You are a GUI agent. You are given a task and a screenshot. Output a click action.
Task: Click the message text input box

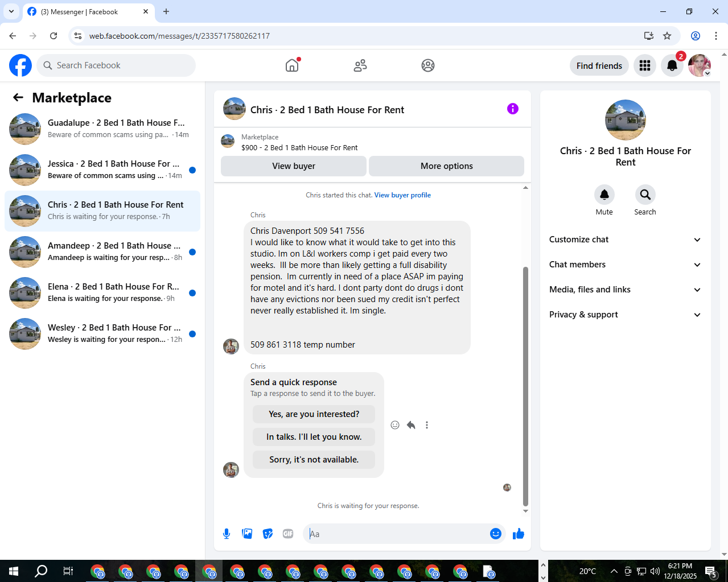[396, 534]
